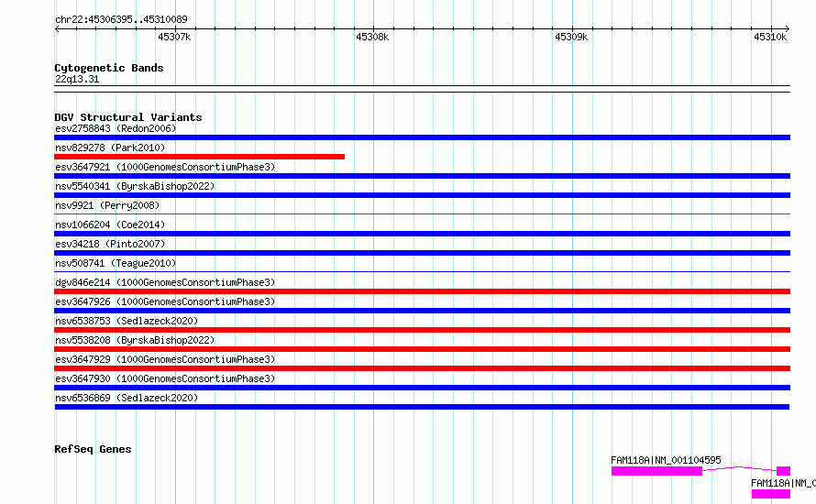Open variant label nsv1066204 (Coe2014)

coord(110,225)
